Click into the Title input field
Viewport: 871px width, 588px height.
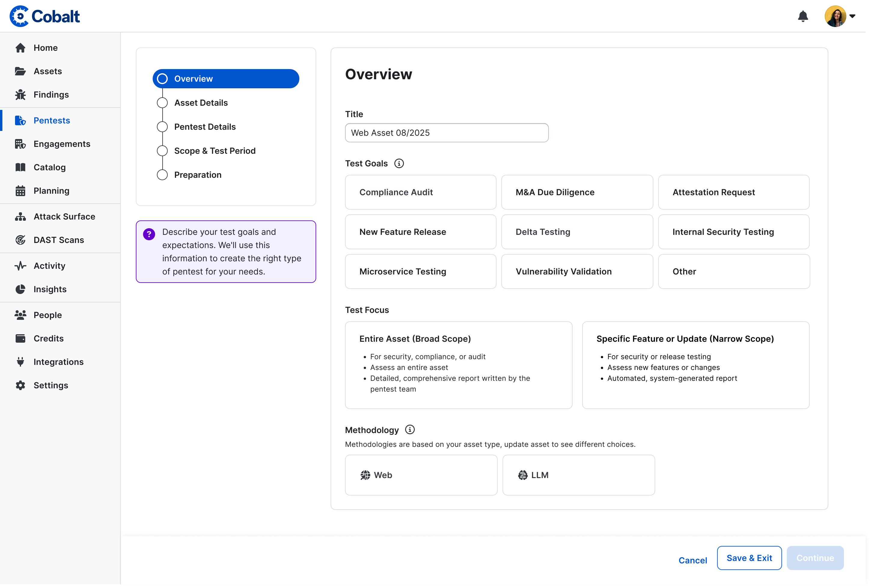click(446, 133)
